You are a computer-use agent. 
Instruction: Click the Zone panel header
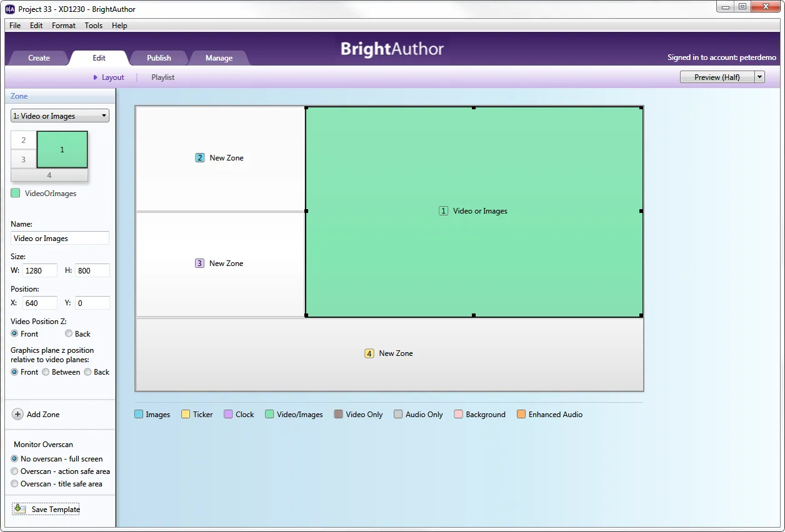(60, 96)
